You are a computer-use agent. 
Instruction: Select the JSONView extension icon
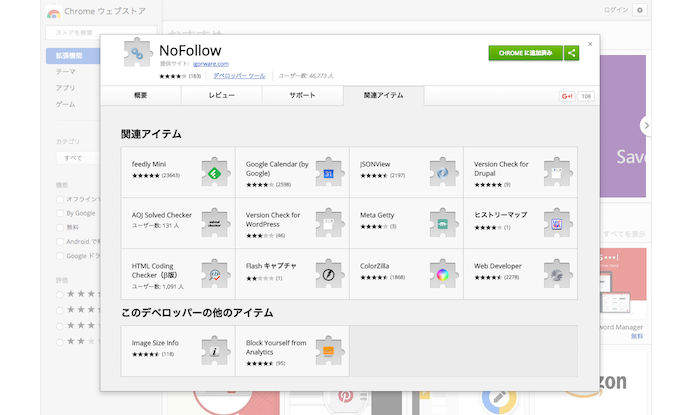[443, 172]
